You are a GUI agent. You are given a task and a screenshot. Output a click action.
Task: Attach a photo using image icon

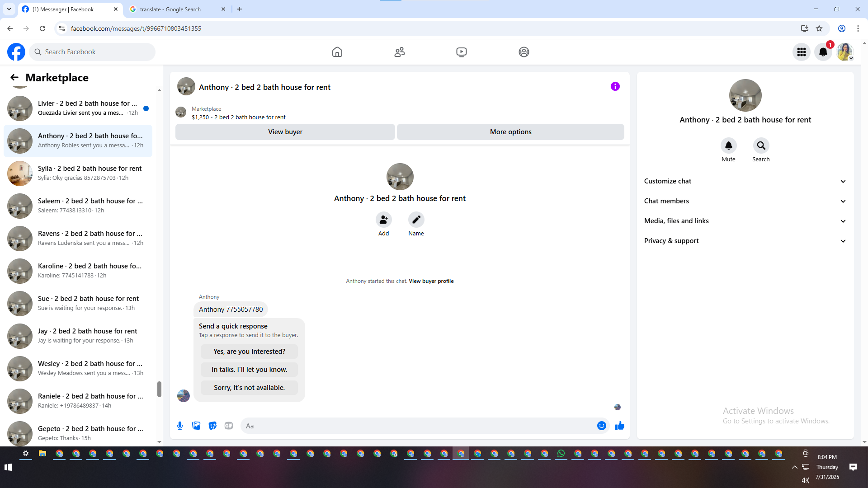tap(196, 426)
